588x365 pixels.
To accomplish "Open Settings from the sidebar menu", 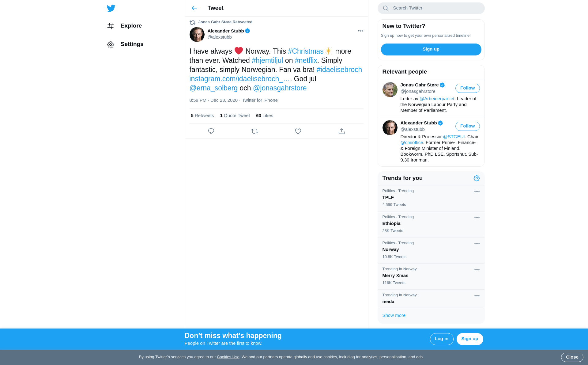I will (132, 44).
